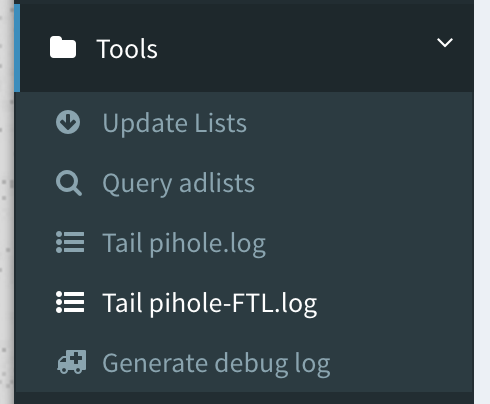Click the magnifying glass icon for Query adlists
The image size is (490, 404).
69,183
